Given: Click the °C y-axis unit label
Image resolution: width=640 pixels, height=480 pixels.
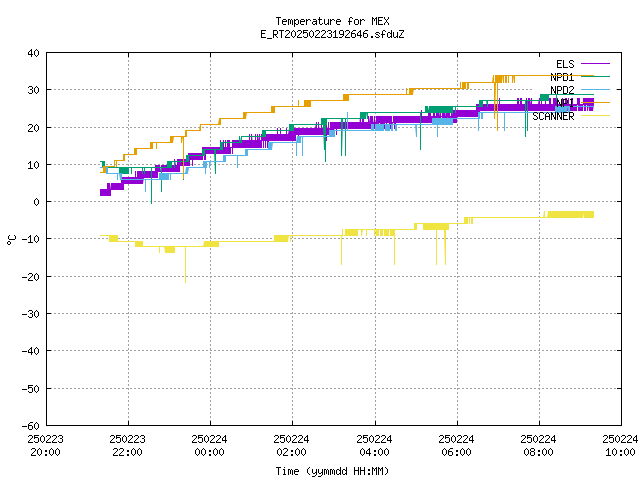Looking at the screenshot, I should (11, 240).
